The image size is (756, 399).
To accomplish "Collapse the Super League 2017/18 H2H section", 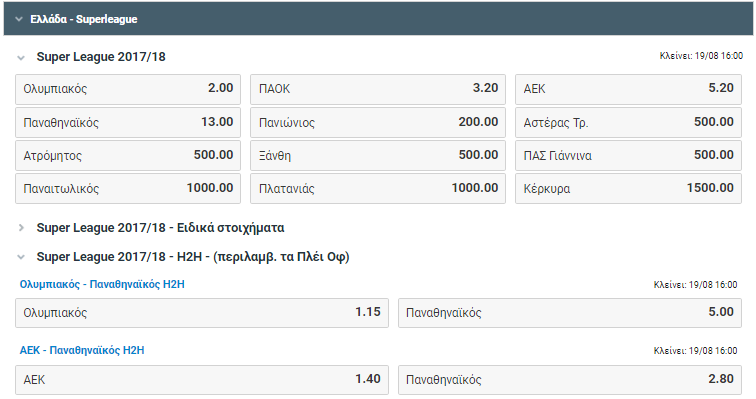I will (21, 257).
